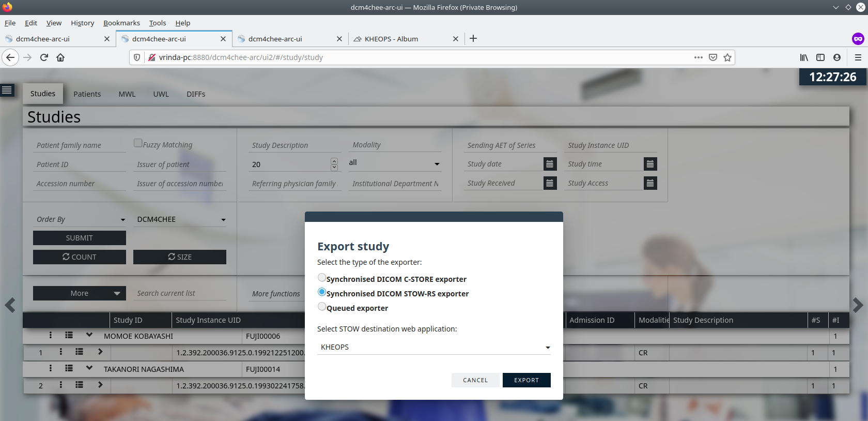868x421 pixels.
Task: Open Modality dropdown showing all
Action: tap(395, 163)
